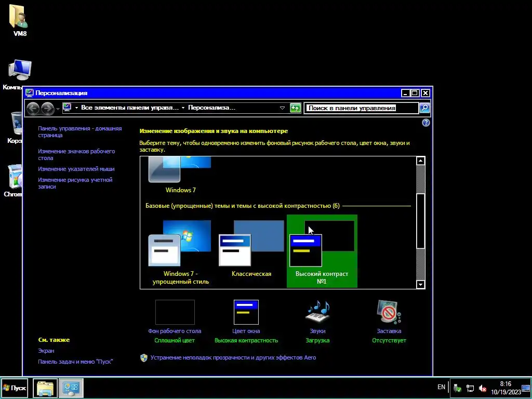Click the address bar control panel icon
The image size is (532, 399).
pyautogui.click(x=67, y=108)
